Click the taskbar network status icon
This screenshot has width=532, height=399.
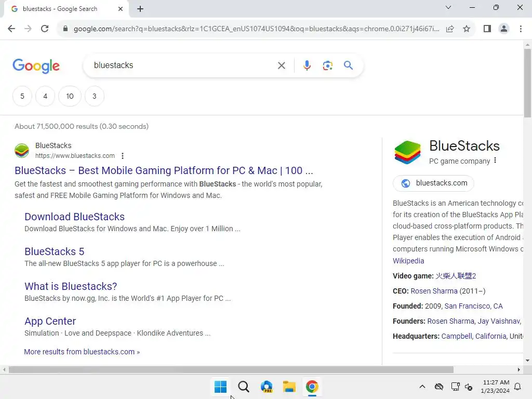pyautogui.click(x=455, y=387)
